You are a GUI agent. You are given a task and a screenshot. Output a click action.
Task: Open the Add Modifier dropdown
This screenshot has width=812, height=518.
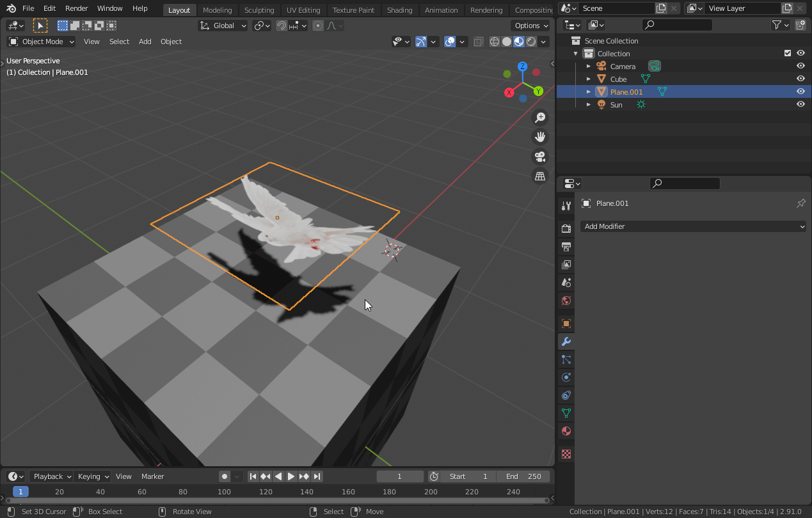point(693,226)
